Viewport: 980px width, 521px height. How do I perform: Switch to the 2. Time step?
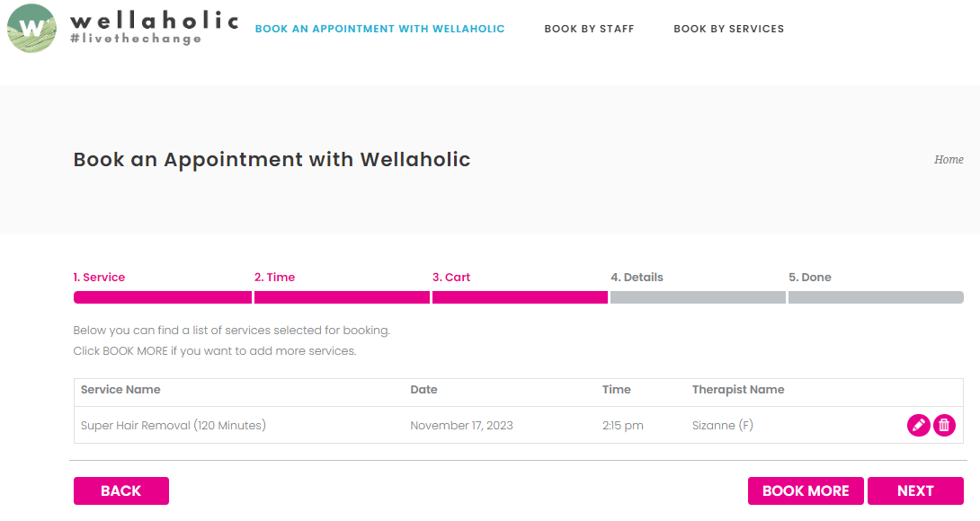[x=275, y=277]
